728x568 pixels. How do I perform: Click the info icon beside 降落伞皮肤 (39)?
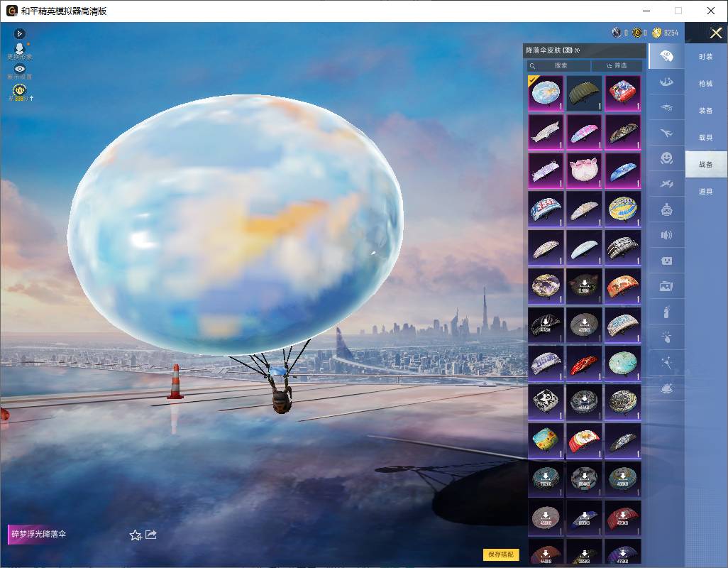(577, 50)
